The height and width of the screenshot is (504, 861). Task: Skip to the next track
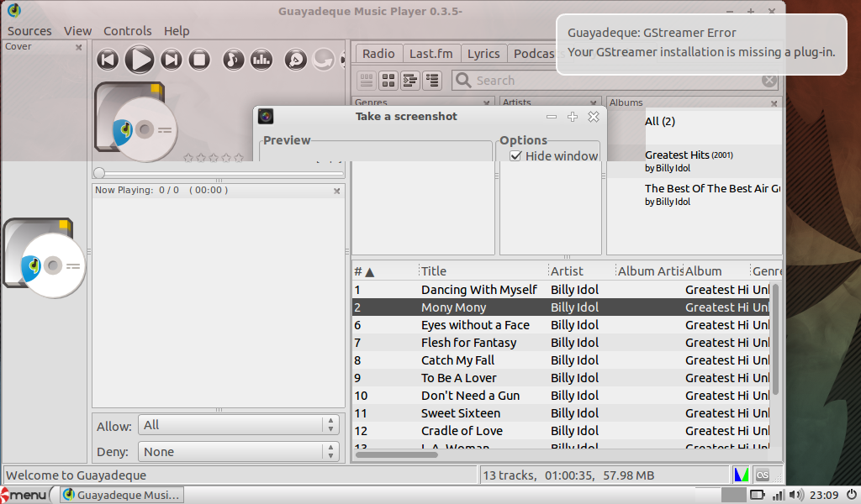(x=172, y=60)
